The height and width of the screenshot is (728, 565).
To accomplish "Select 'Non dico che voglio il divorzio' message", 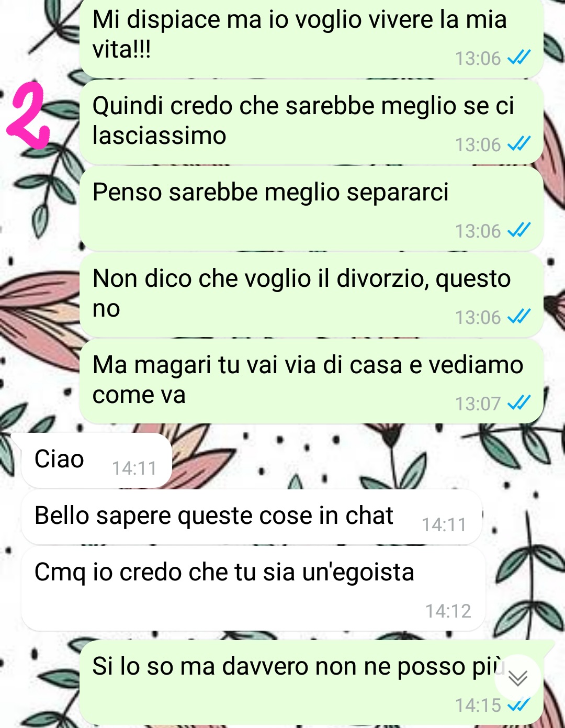I will click(311, 295).
